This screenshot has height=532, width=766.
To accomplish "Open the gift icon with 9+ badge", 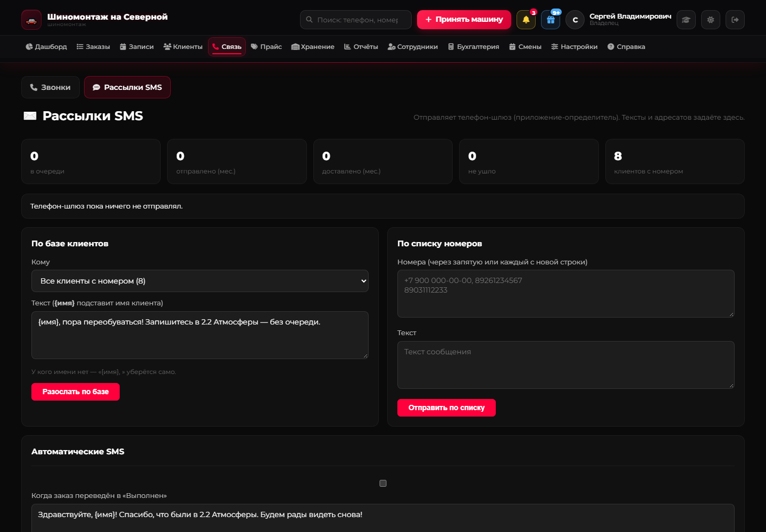I will coord(551,20).
